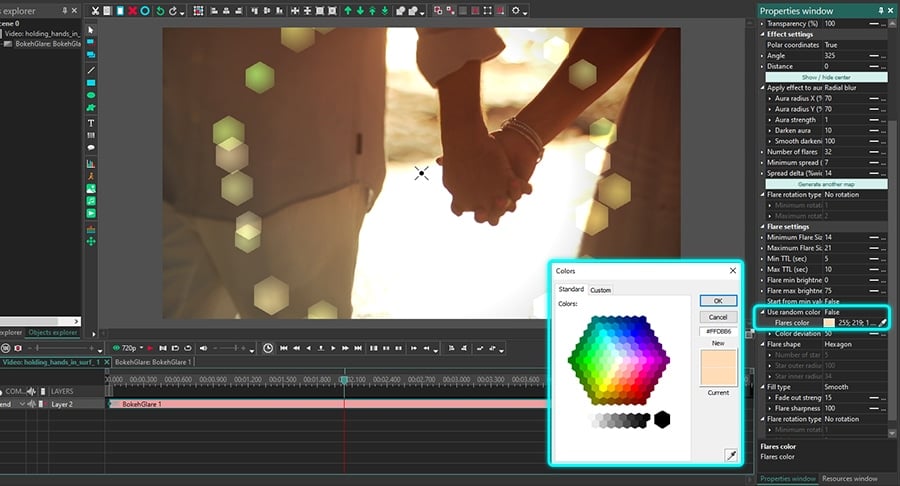Select the Line drawing tool
This screenshot has height=486, width=900.
tap(91, 69)
